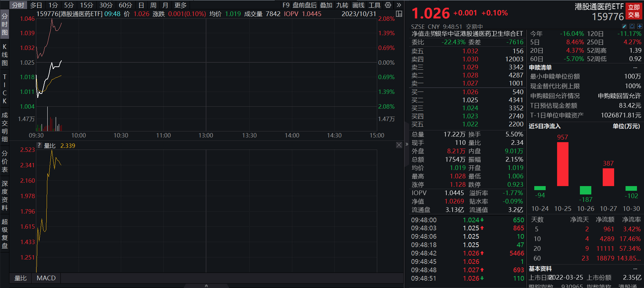Viewport: 644px width, 288px height.
Task: Open the 工具 tools menu
Action: click(375, 5)
